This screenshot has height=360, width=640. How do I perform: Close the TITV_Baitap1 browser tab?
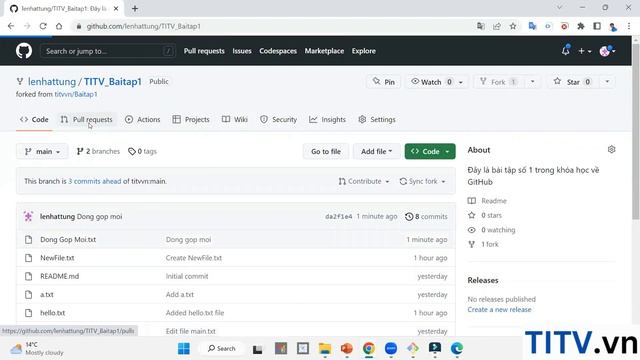pyautogui.click(x=116, y=8)
